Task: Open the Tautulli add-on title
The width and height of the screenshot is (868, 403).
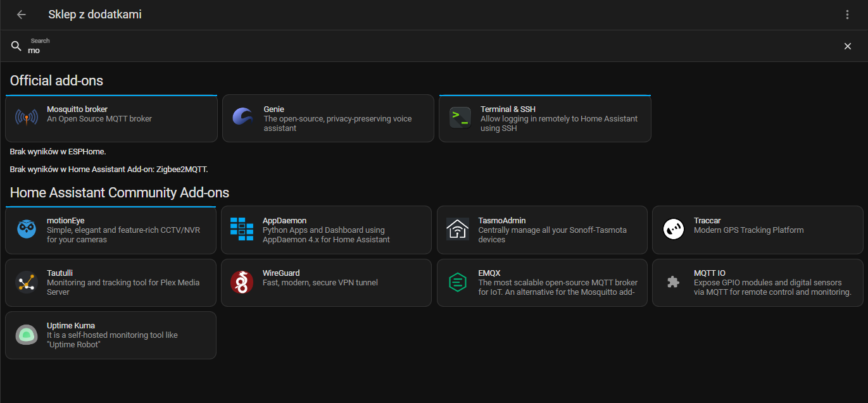Action: (x=60, y=273)
